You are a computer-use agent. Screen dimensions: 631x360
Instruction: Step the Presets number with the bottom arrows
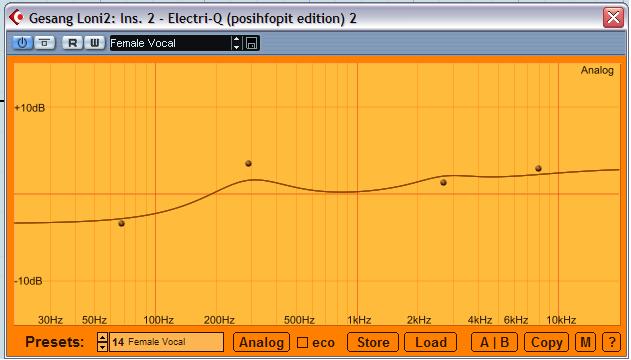point(102,342)
